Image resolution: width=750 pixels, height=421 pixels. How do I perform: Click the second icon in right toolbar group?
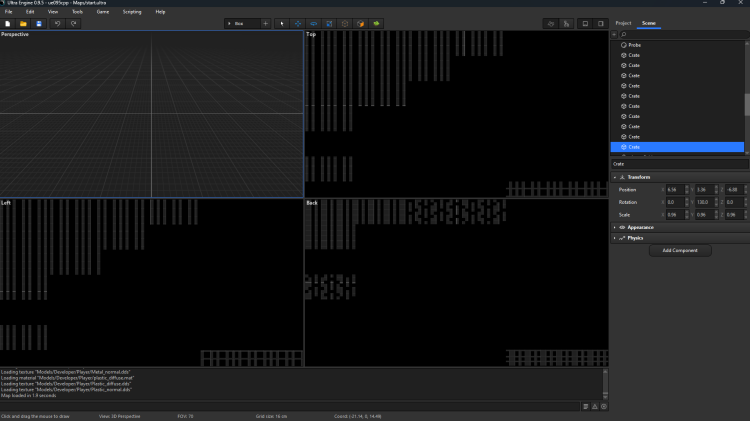(x=566, y=23)
